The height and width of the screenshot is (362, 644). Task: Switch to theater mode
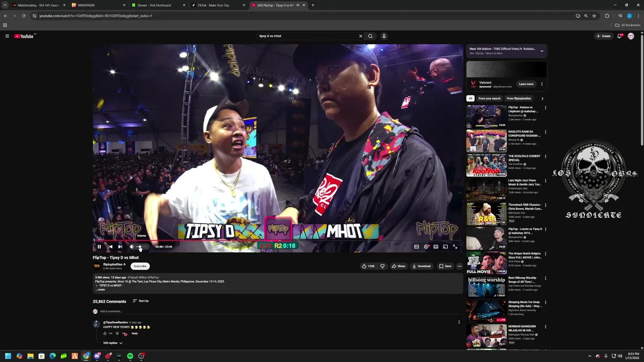pos(436,246)
